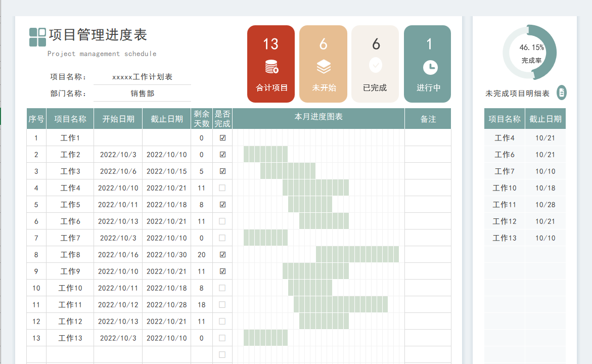
Task: Select deadline cell 2022/10/28 for 工作11
Action: pyautogui.click(x=166, y=304)
